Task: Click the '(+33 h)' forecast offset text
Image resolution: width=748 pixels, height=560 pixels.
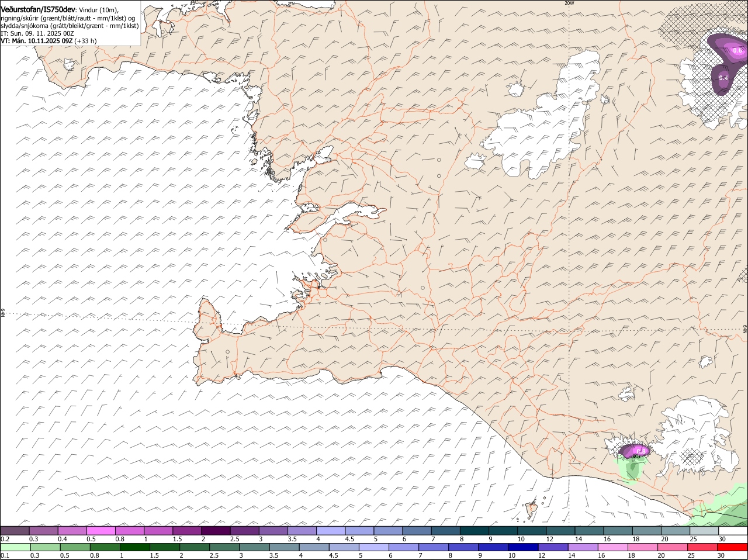Action: click(86, 41)
